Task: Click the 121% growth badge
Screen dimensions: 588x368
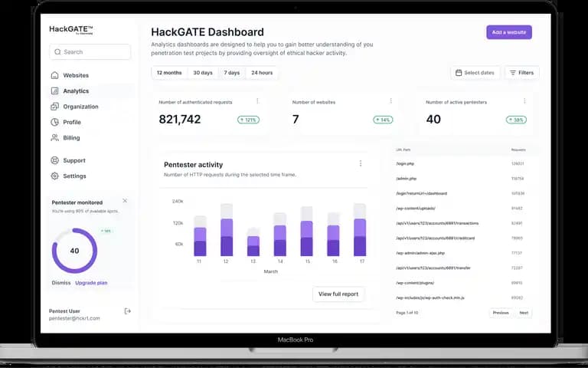Action: tap(248, 120)
